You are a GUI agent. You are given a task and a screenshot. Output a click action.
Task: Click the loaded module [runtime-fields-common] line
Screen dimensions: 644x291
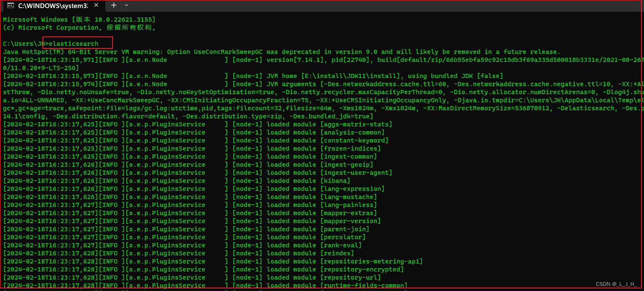click(x=205, y=285)
